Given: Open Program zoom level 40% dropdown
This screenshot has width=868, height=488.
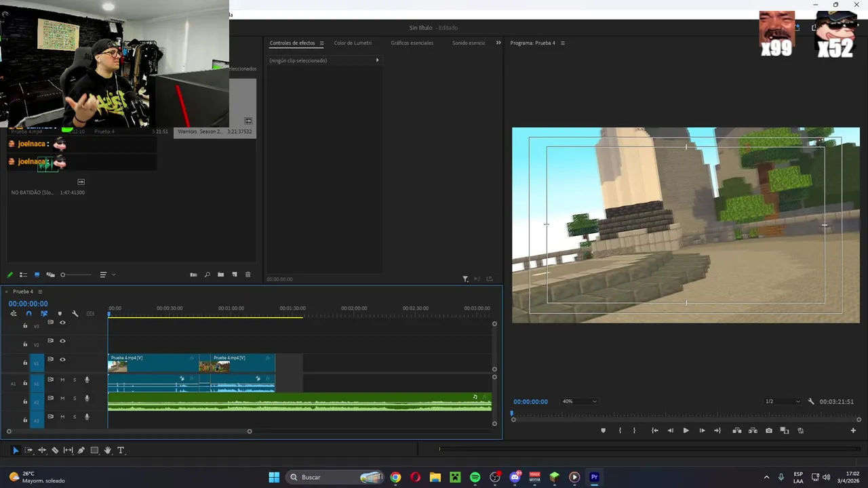Looking at the screenshot, I should coord(579,401).
